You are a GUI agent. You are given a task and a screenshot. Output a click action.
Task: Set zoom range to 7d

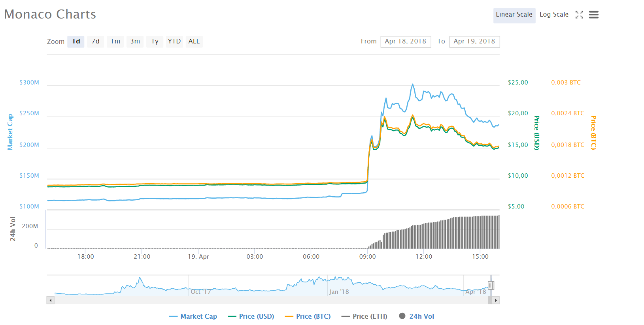click(x=96, y=41)
